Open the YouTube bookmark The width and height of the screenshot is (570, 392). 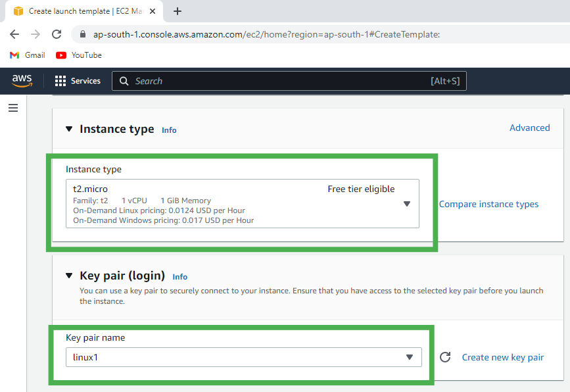pyautogui.click(x=79, y=55)
